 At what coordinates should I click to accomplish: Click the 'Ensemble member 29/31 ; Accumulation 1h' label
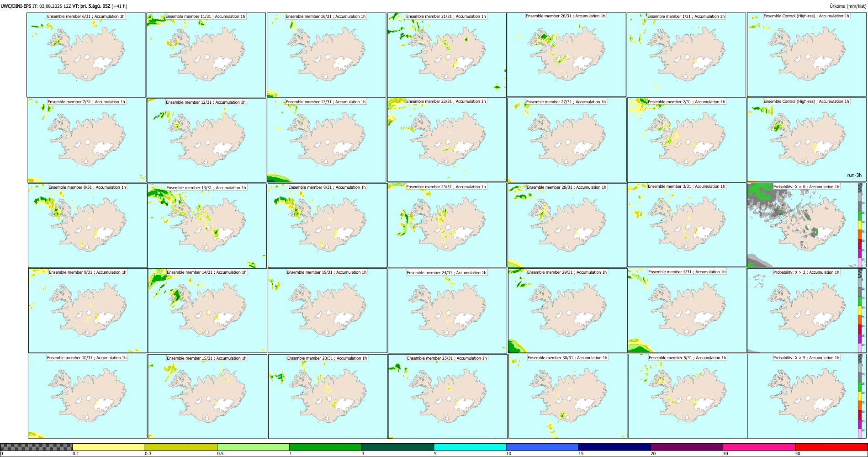(567, 272)
